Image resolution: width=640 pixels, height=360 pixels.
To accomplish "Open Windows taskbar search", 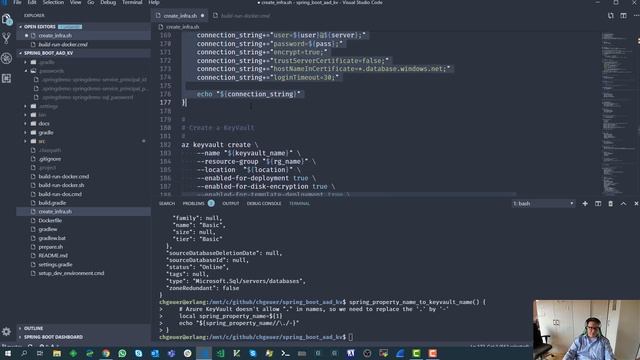I will pos(24,353).
